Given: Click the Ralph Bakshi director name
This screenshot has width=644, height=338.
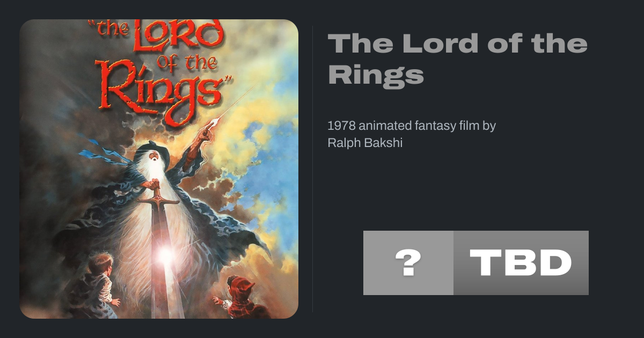Looking at the screenshot, I should (x=364, y=143).
